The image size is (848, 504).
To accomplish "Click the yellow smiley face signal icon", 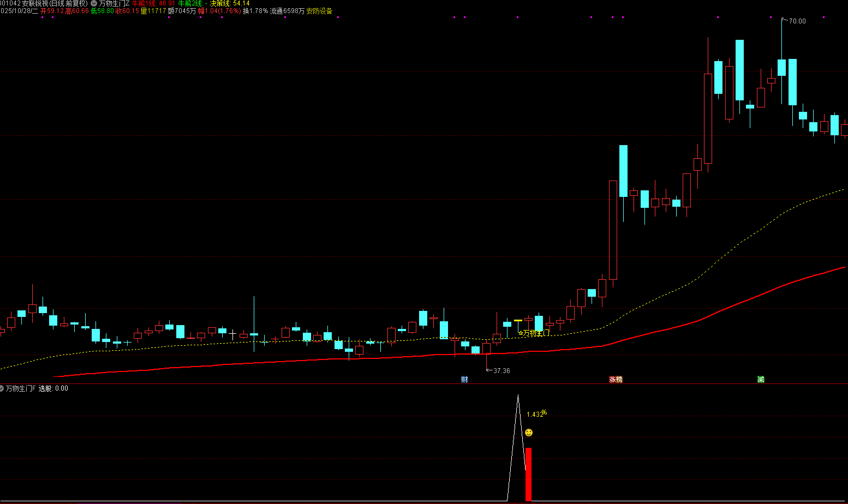I will point(529,433).
